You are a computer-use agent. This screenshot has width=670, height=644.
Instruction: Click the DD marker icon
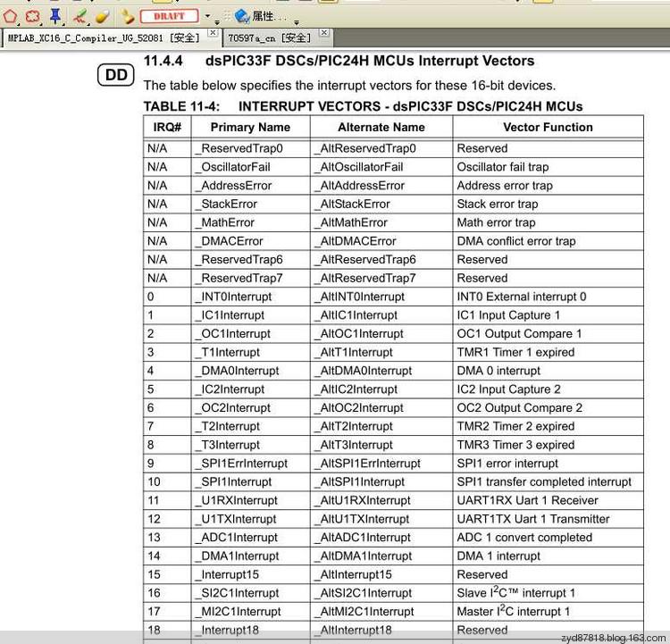click(x=116, y=75)
